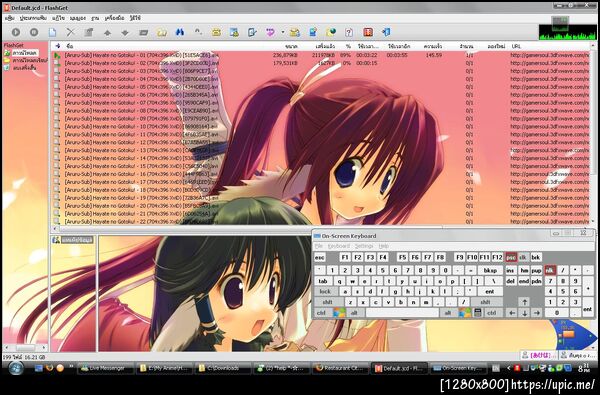Click the Move up arrow toolbar icon
Screen dimensions: 600x395
[107, 33]
